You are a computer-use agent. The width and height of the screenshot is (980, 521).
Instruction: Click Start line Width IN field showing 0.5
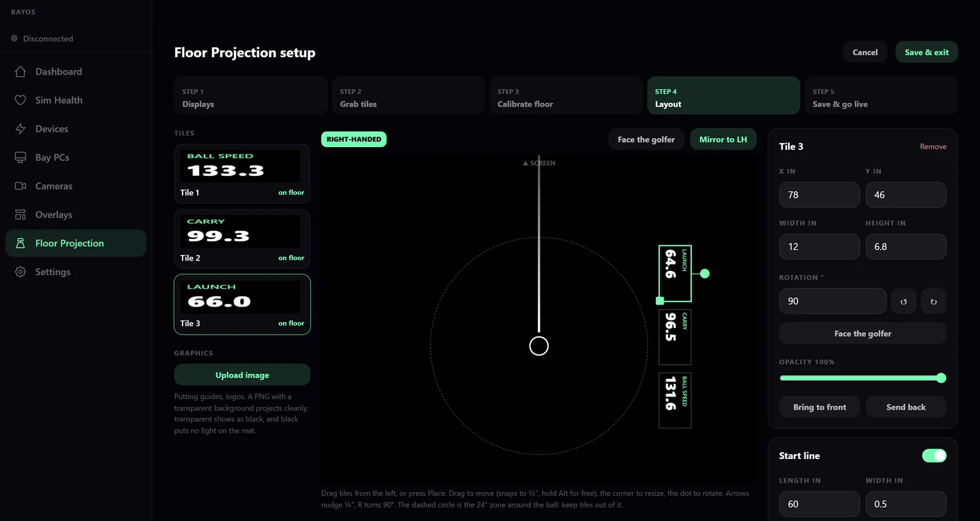[x=906, y=504]
